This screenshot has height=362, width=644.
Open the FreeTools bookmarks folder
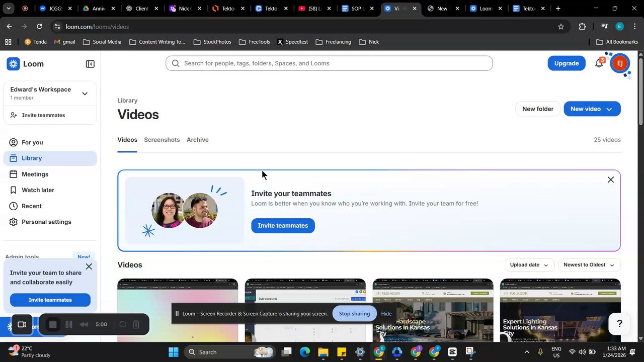tap(255, 42)
